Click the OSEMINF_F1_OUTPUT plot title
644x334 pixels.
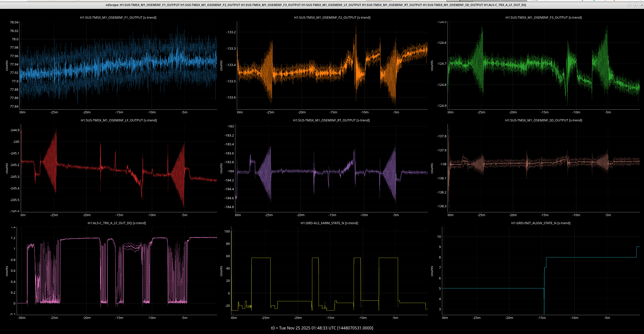tap(118, 17)
